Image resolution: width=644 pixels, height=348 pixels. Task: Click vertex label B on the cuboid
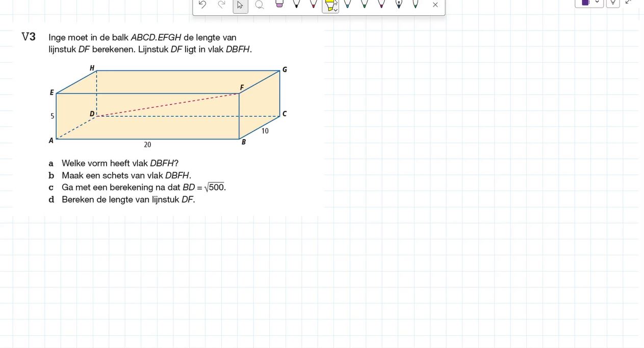point(244,142)
